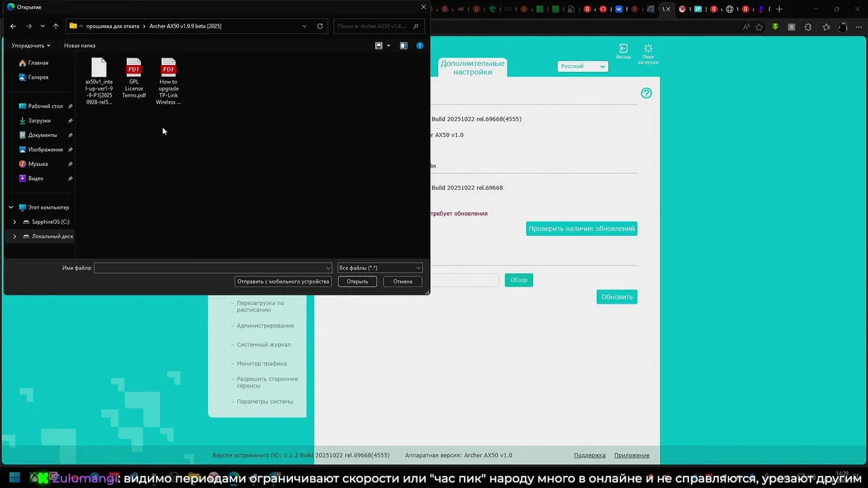The width and height of the screenshot is (868, 488).
Task: Switch to Дополнительные настройки tab
Action: tap(473, 67)
